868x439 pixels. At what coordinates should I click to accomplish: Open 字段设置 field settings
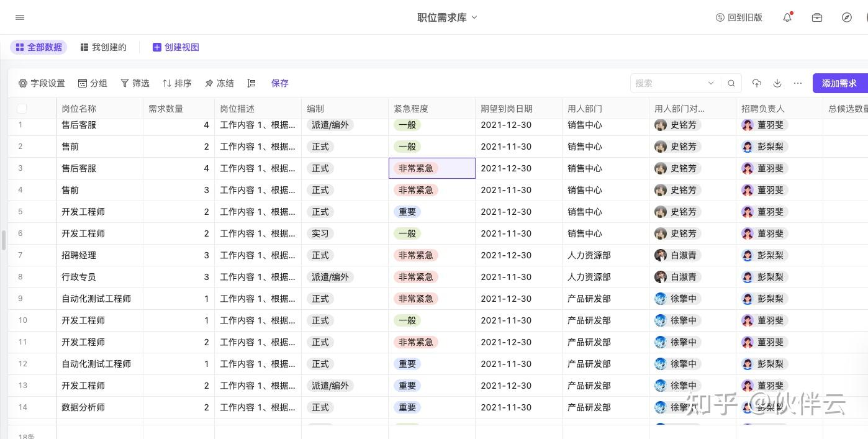coord(42,83)
